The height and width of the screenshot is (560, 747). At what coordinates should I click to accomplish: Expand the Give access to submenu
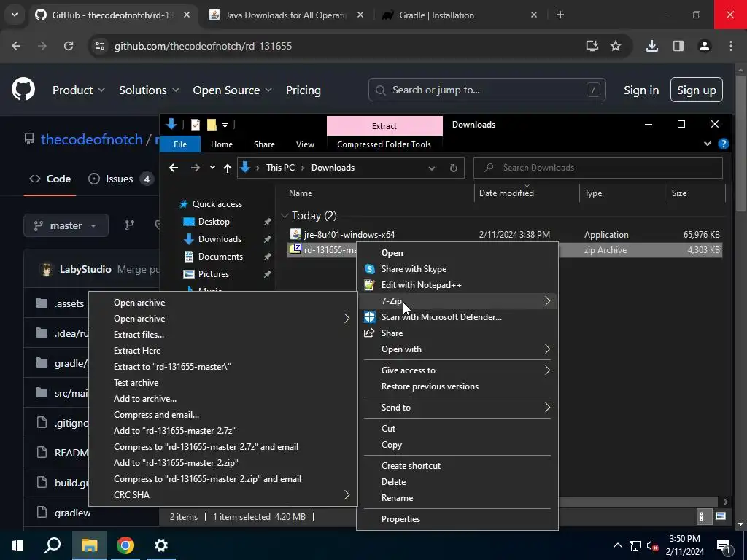click(x=547, y=370)
